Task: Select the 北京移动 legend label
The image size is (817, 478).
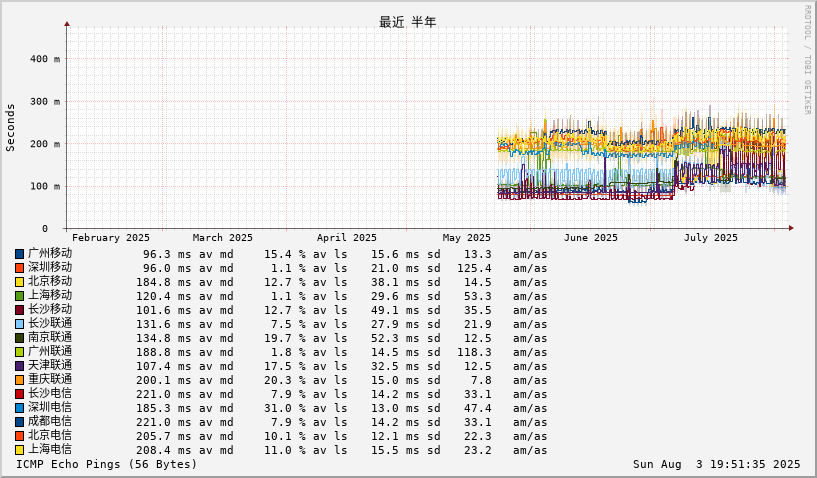Action: 50,281
